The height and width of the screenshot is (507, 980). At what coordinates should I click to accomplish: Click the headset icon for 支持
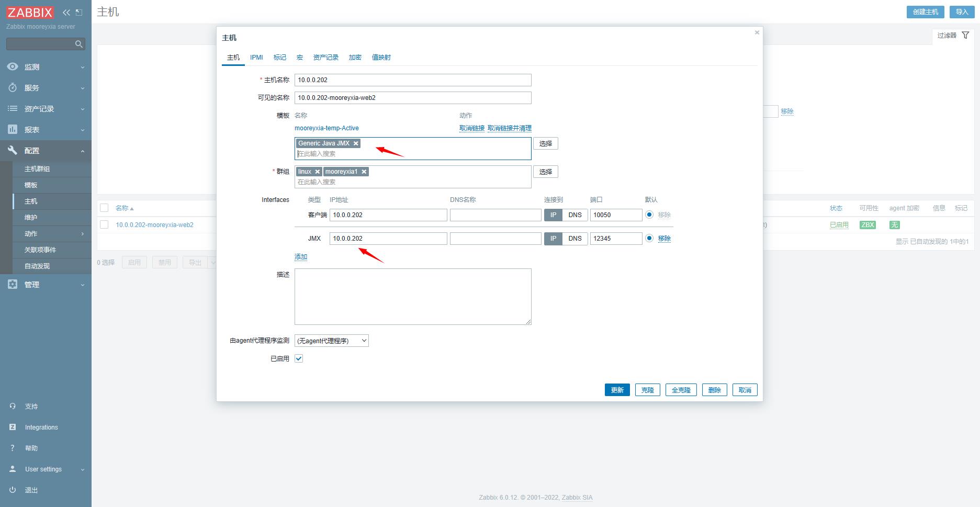tap(13, 406)
